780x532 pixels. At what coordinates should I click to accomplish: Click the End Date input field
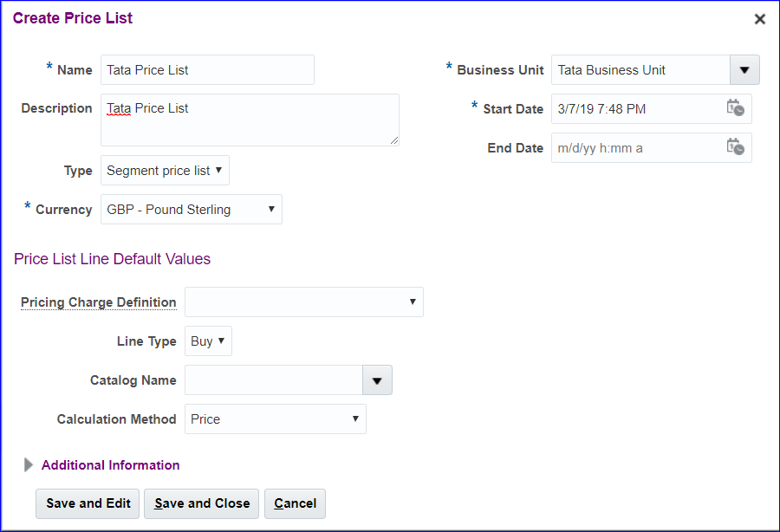[x=637, y=148]
